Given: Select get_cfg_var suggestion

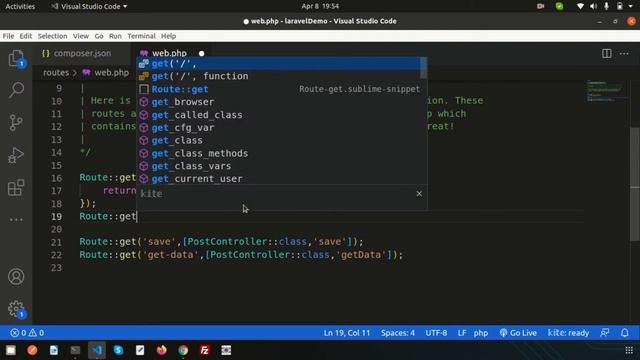Looking at the screenshot, I should click(x=278, y=127).
